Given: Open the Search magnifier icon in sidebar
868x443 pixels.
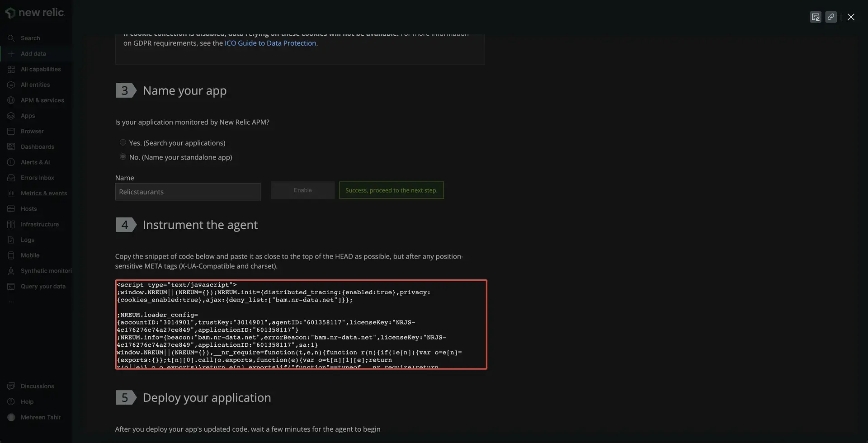Looking at the screenshot, I should [x=11, y=38].
